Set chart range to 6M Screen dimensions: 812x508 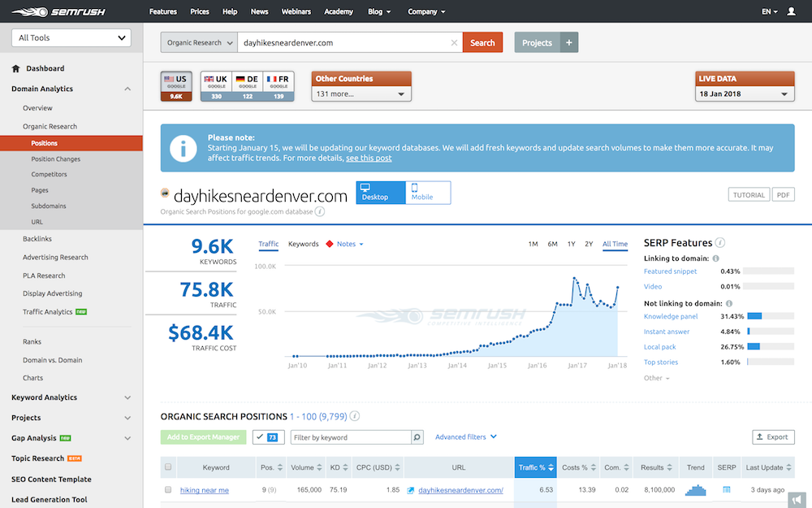pos(552,244)
